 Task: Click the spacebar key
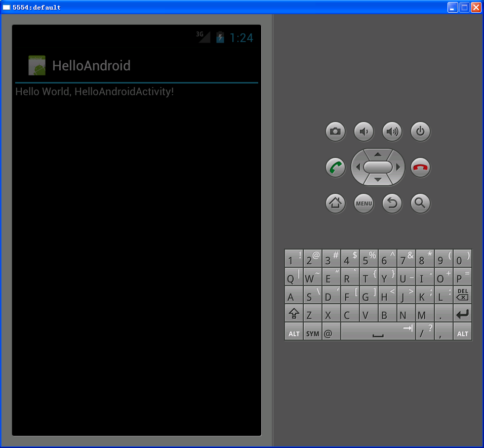click(x=378, y=332)
